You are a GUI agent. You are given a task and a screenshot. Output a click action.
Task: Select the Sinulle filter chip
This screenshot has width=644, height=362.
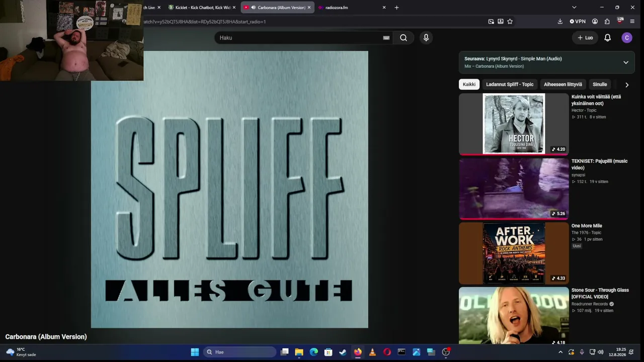point(600,84)
